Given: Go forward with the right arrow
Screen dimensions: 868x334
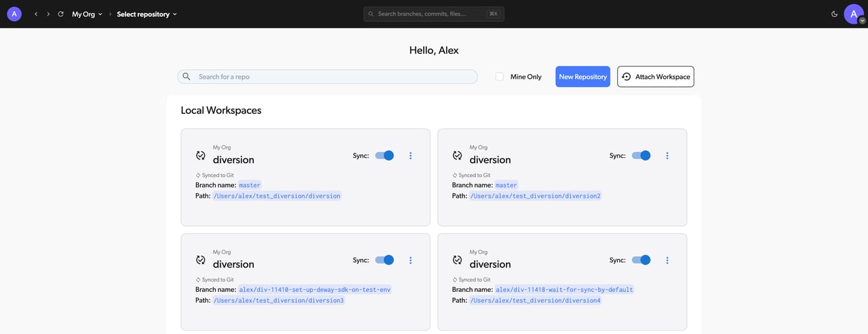Looking at the screenshot, I should tap(48, 14).
